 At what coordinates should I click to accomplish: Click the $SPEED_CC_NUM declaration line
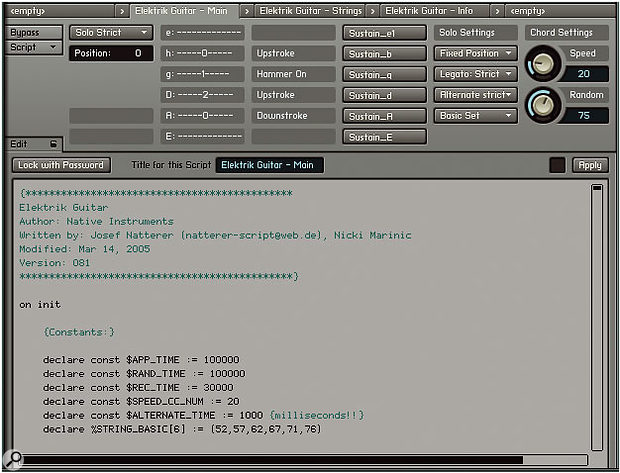click(x=141, y=401)
